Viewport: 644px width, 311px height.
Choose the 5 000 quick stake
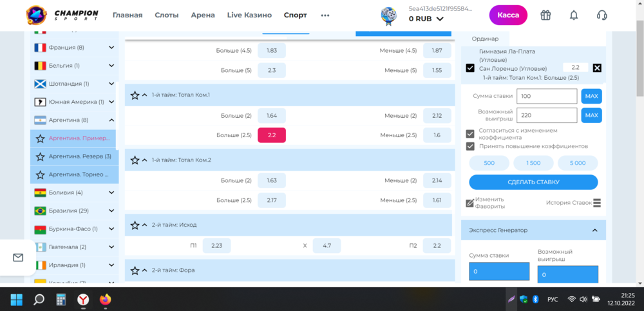pos(578,163)
